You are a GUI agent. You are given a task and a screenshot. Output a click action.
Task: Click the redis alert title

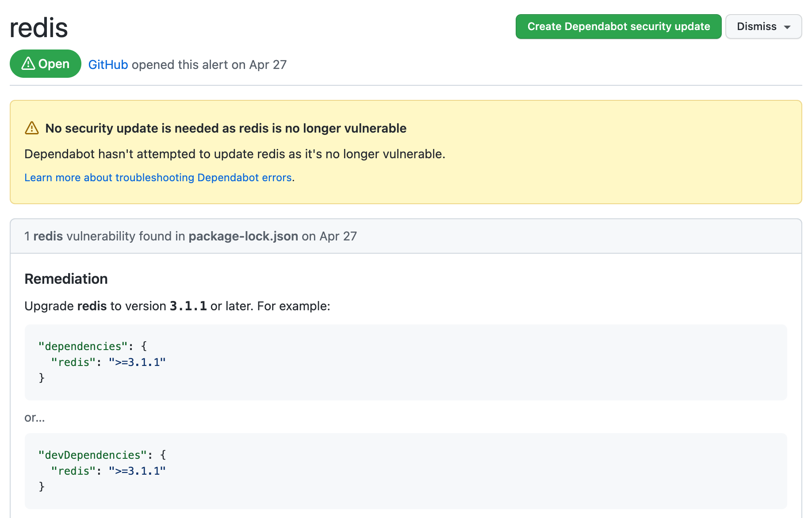pos(39,27)
